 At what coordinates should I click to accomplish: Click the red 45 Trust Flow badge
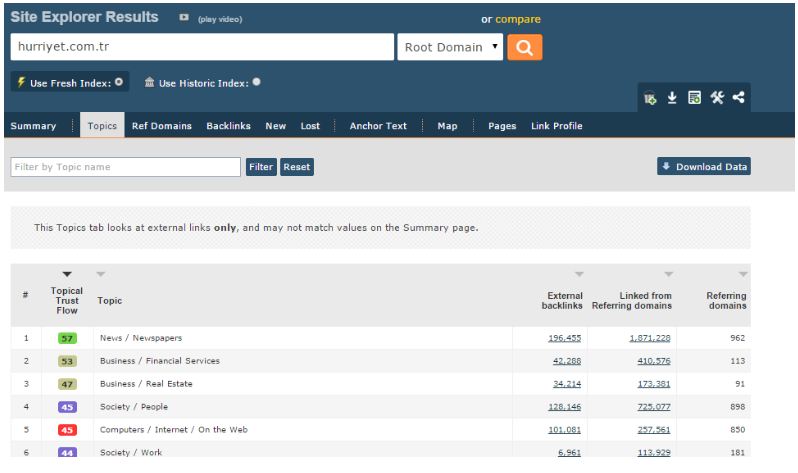pyautogui.click(x=67, y=430)
